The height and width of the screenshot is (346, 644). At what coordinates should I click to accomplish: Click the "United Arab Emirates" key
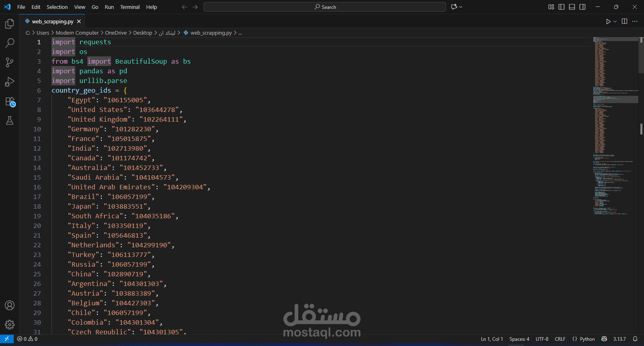111,187
